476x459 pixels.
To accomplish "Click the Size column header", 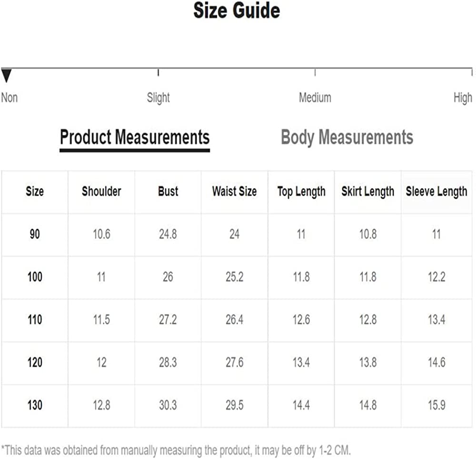I will (x=35, y=191).
